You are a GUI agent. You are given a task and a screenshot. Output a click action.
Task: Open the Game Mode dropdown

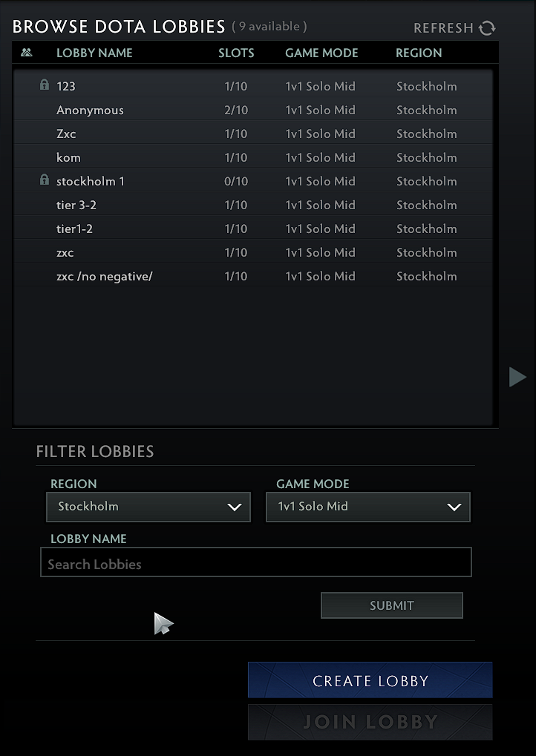point(368,507)
